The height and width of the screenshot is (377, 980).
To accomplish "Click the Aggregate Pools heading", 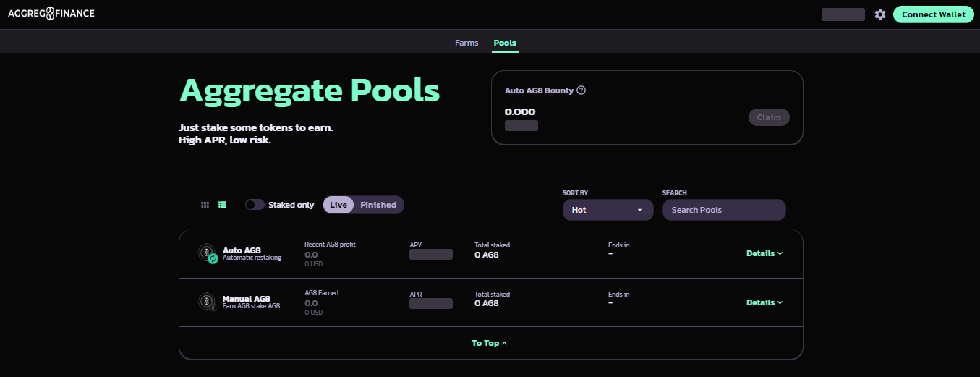I will [310, 90].
